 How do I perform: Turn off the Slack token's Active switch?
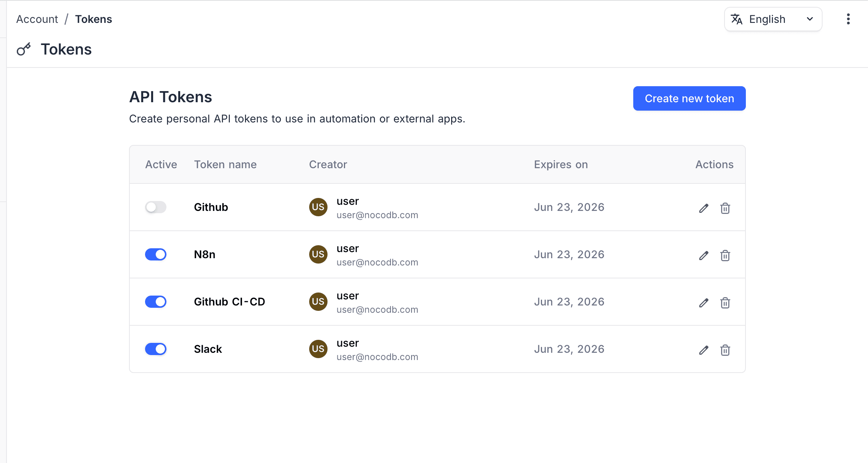[155, 349]
